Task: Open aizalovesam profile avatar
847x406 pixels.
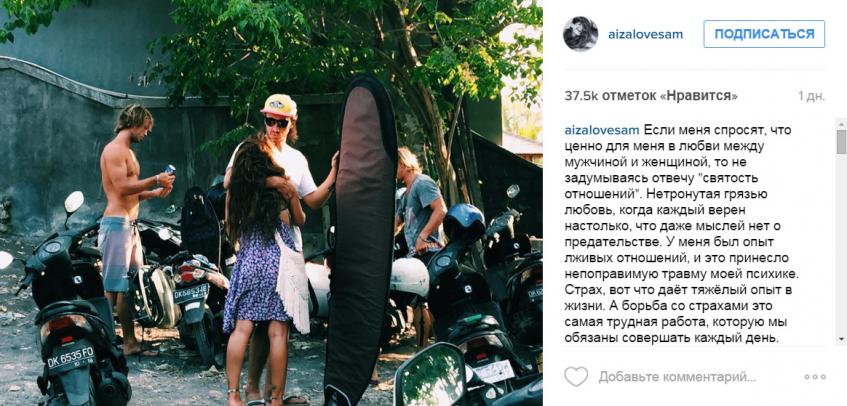Action: 581,33
